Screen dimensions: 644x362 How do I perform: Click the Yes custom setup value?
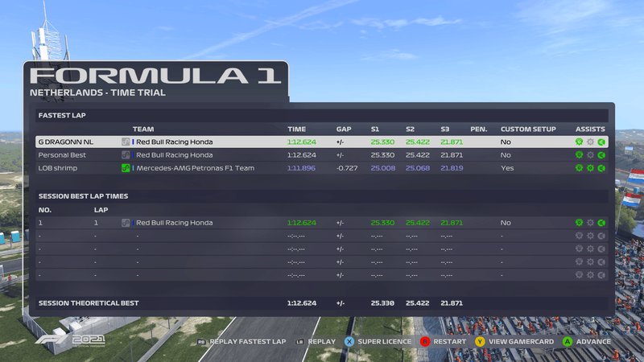pos(507,168)
